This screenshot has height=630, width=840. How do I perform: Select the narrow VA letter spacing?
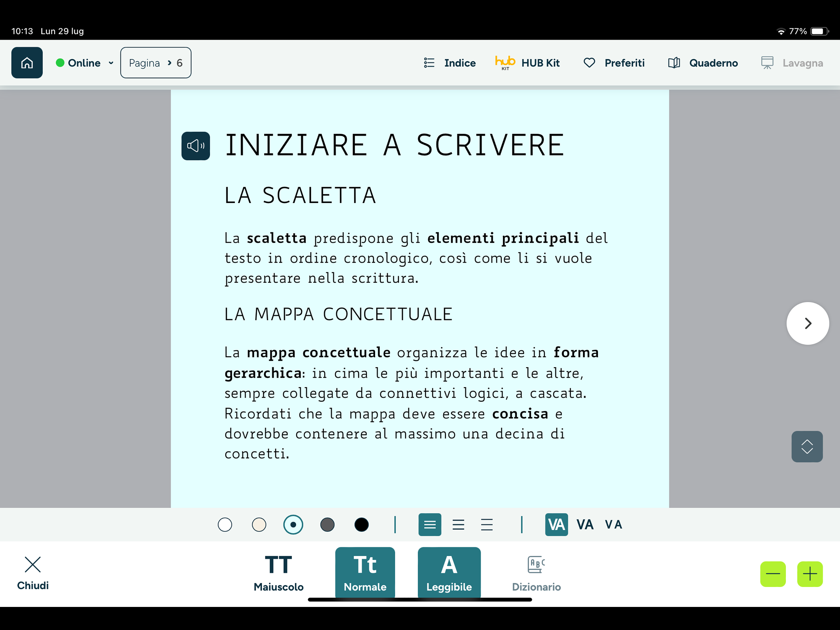pyautogui.click(x=557, y=525)
